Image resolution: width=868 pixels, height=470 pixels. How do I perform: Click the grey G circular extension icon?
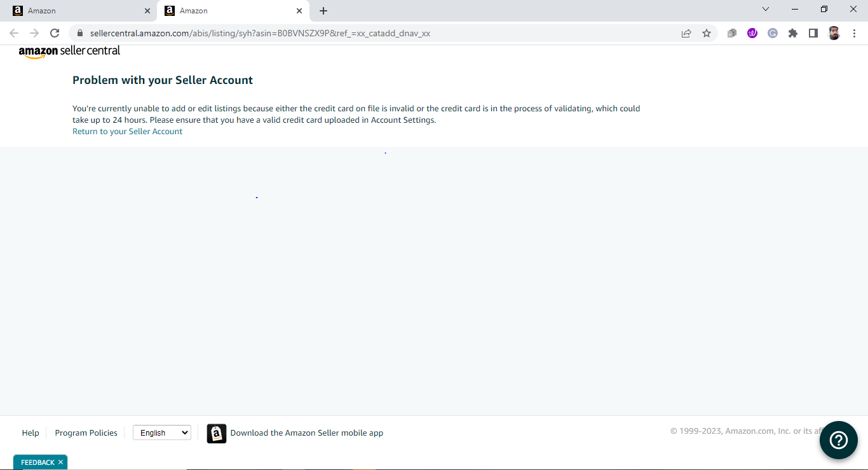773,33
